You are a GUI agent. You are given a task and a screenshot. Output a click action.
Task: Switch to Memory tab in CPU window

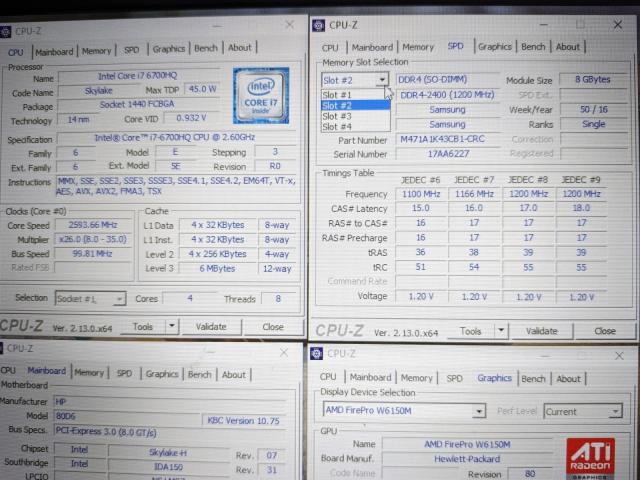pos(97,51)
